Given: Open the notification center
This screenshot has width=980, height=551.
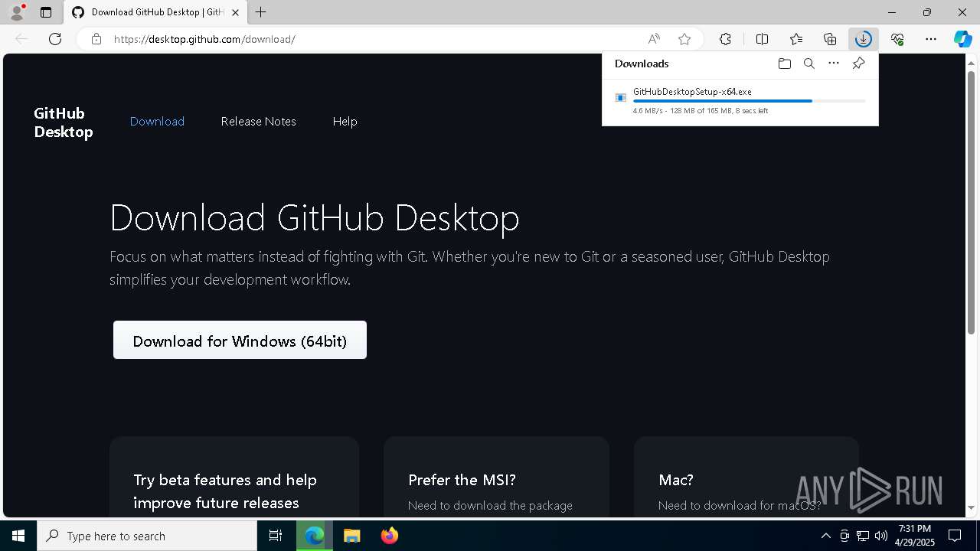Looking at the screenshot, I should pos(955,536).
